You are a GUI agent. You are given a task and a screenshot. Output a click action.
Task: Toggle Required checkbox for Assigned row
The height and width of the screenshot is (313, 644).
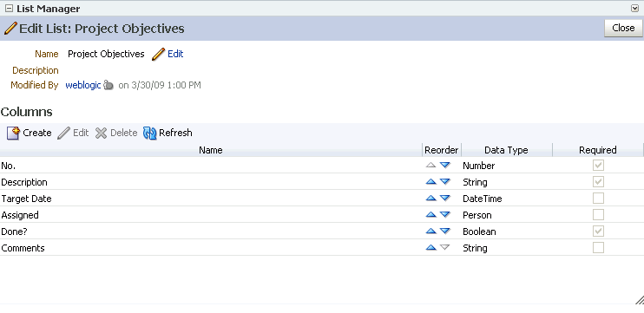click(x=598, y=214)
